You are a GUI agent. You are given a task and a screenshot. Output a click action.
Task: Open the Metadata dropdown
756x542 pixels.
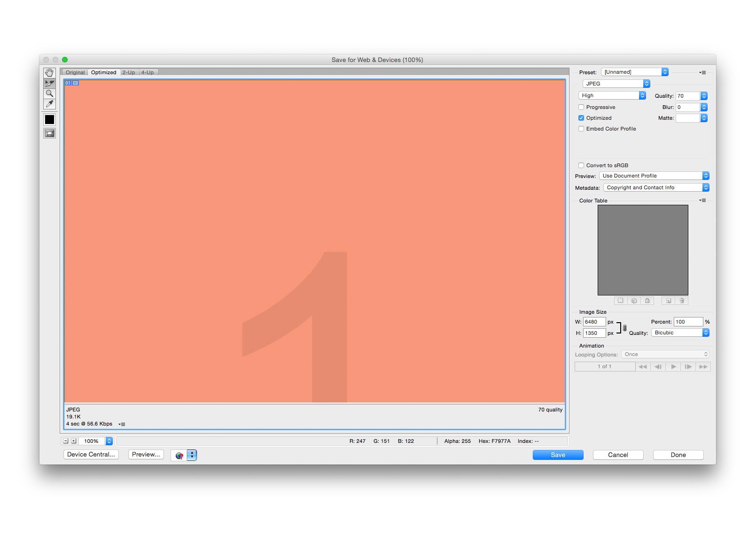pyautogui.click(x=656, y=187)
